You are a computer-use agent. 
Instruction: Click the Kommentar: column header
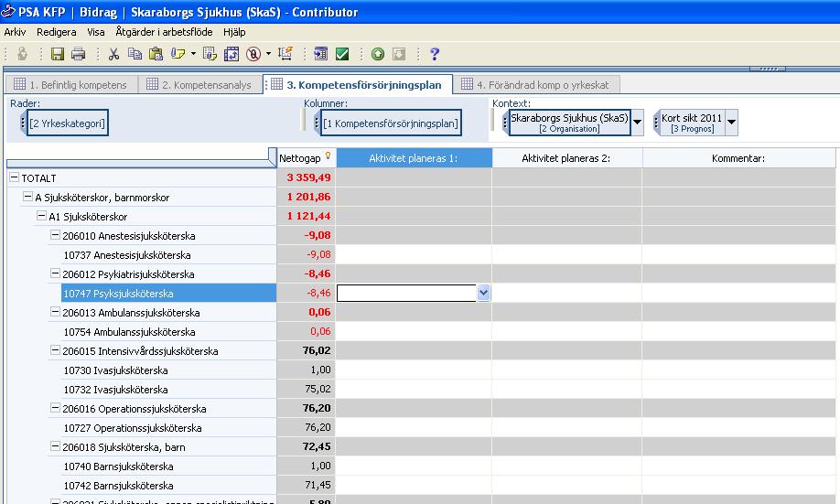coord(738,158)
